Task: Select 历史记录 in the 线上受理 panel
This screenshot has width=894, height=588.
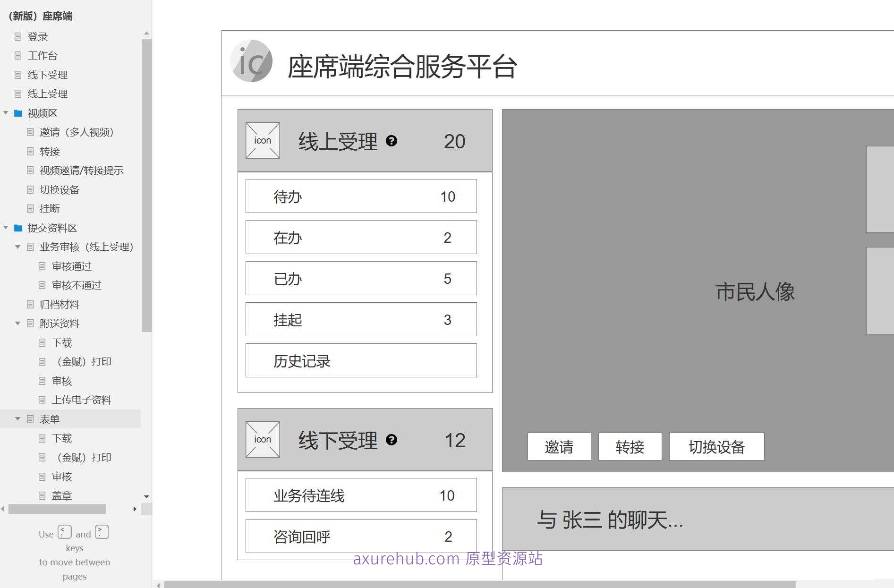Action: [x=361, y=360]
